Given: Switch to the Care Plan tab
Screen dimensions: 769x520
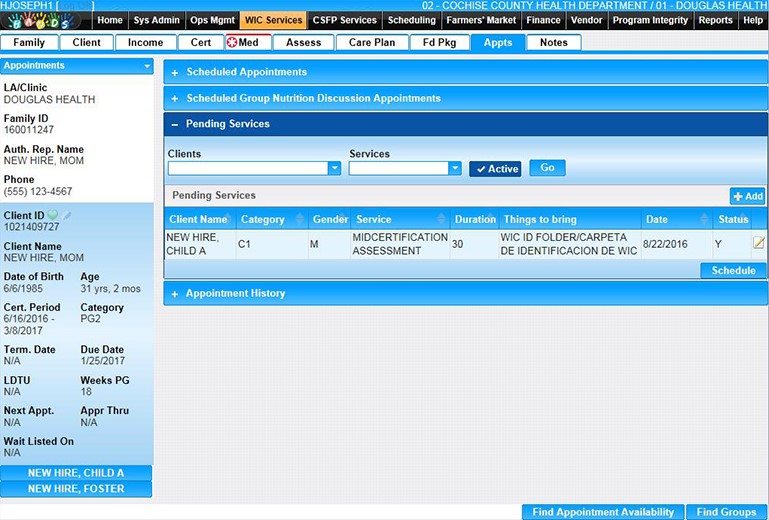Looking at the screenshot, I should point(372,43).
